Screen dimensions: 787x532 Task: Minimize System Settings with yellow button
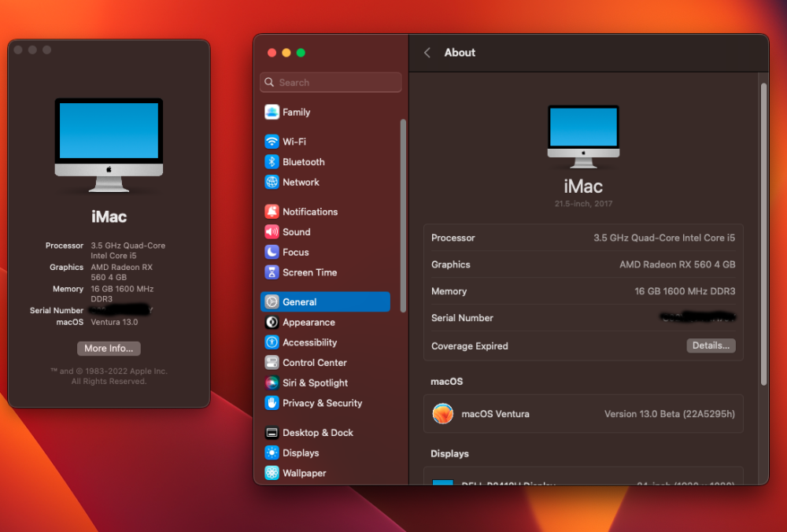286,53
